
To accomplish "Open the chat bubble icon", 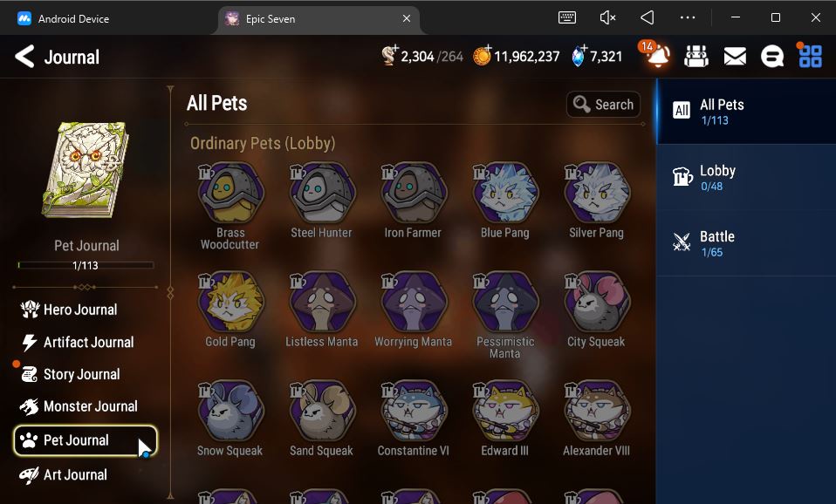I will 772,56.
